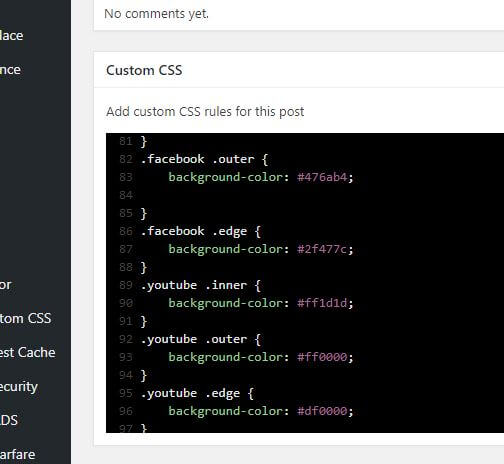The width and height of the screenshot is (504, 464).
Task: Select the sidebar item ending in 'lace'
Action: (x=11, y=35)
